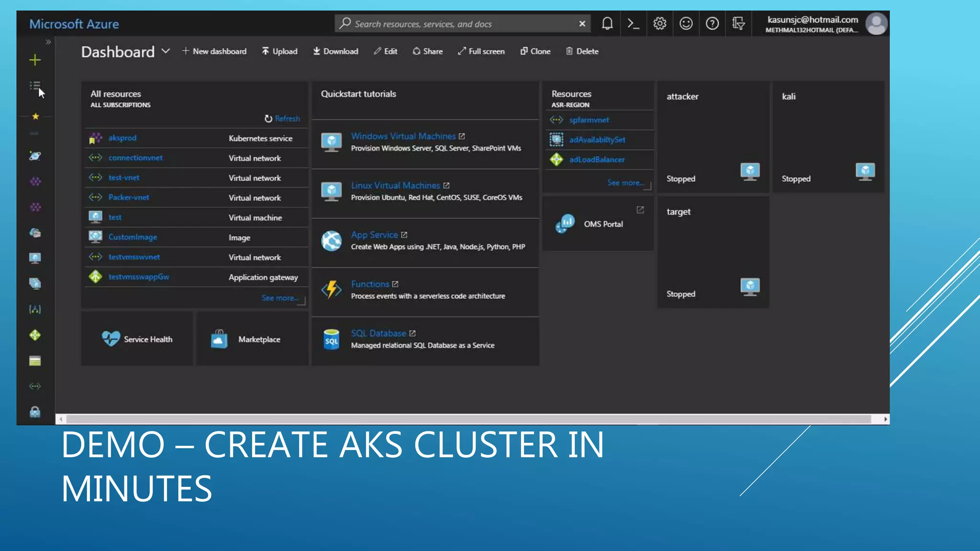Clear the search box with X

582,24
